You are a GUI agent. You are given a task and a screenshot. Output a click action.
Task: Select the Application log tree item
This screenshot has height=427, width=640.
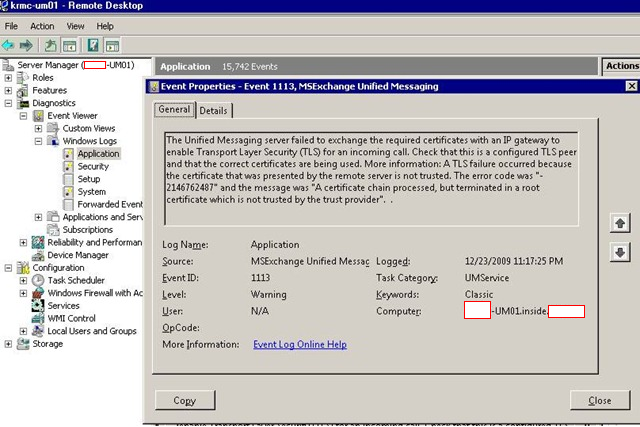(98, 154)
